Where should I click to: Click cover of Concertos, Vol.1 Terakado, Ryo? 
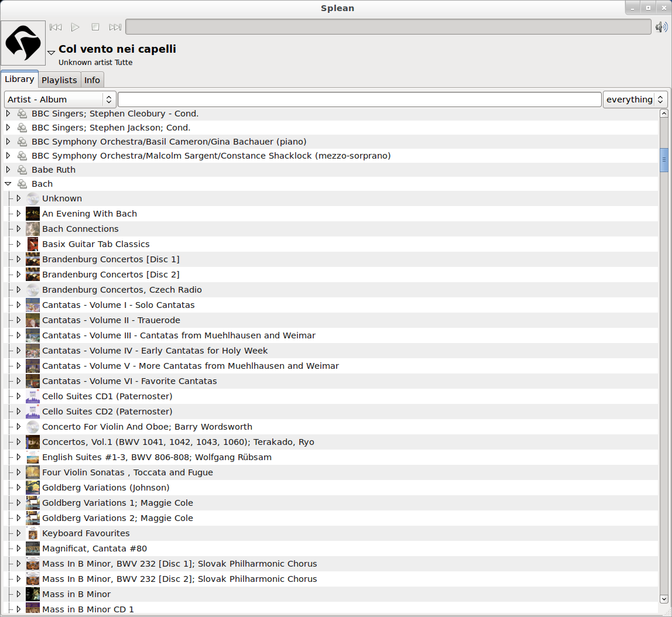33,442
